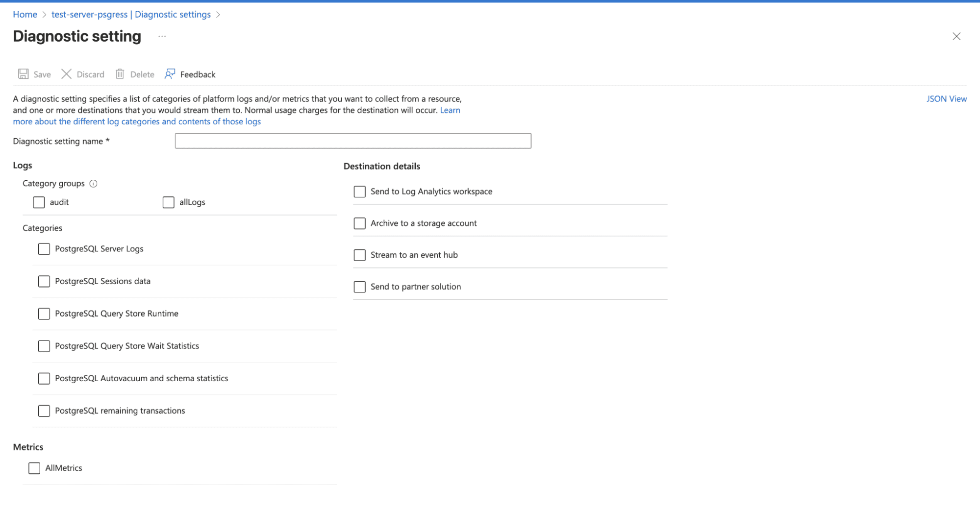
Task: Click the info icon next to Category groups
Action: click(x=94, y=184)
